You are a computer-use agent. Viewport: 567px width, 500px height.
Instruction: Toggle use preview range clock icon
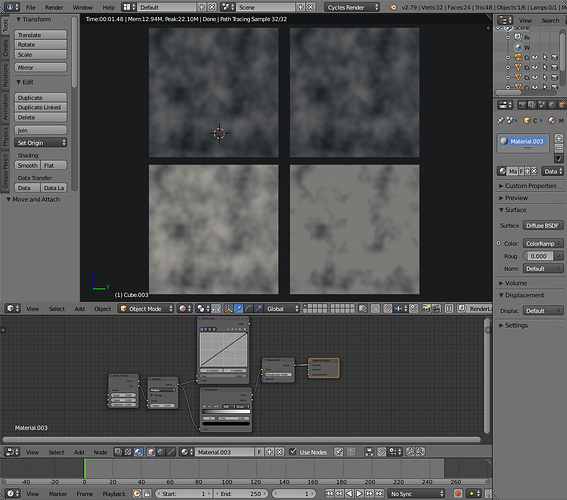[x=137, y=493]
